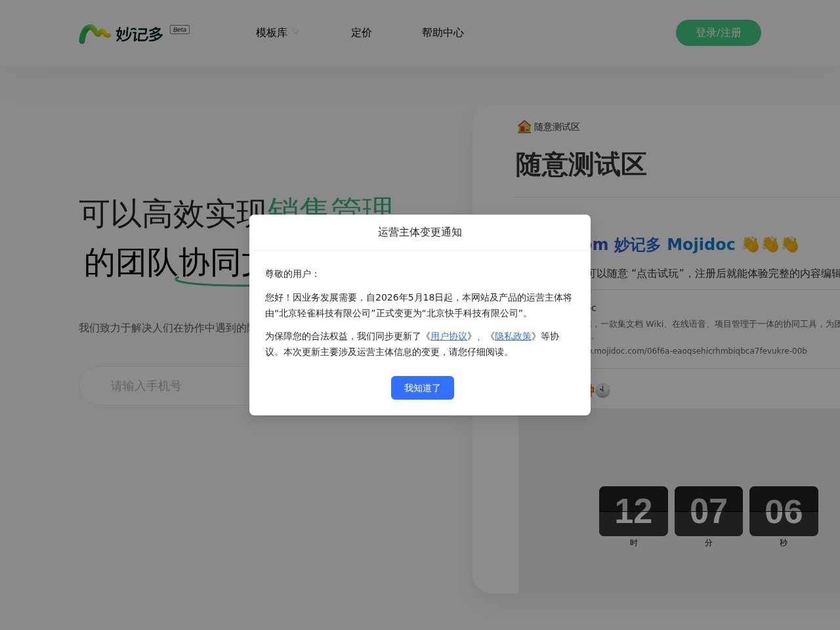This screenshot has width=840, height=630.
Task: Open the 隐私政策 link in the dialog
Action: tap(513, 336)
